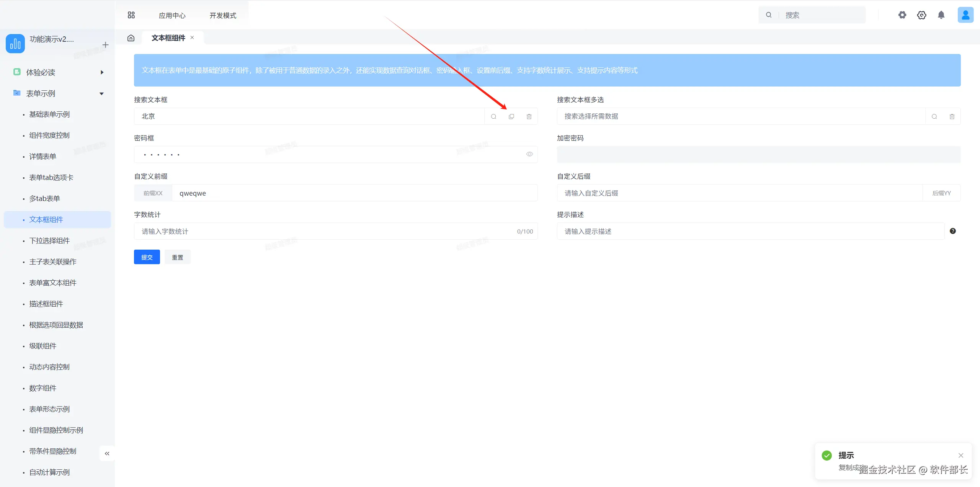Select 下拉选择组件 in the sidebar
Screen dimensions: 980x487
click(49, 240)
